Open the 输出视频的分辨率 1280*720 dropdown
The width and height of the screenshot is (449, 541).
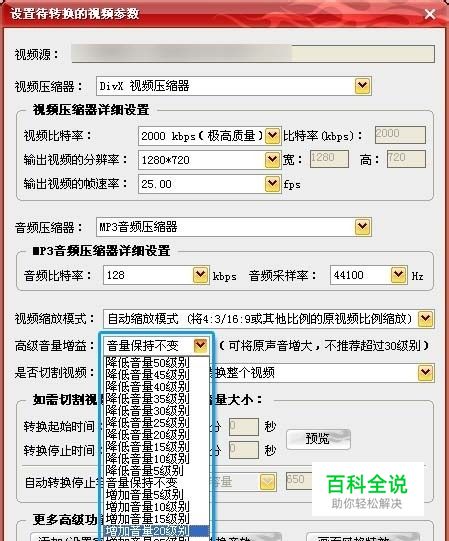[272, 160]
